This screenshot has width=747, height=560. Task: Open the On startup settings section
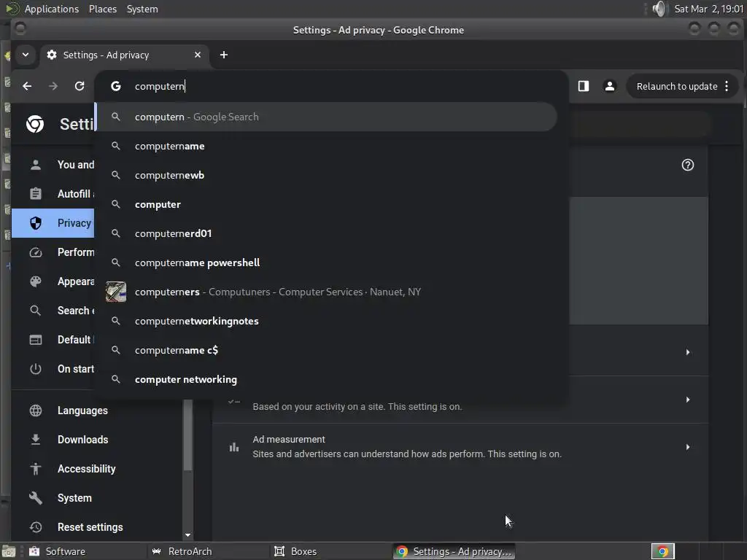(53, 369)
